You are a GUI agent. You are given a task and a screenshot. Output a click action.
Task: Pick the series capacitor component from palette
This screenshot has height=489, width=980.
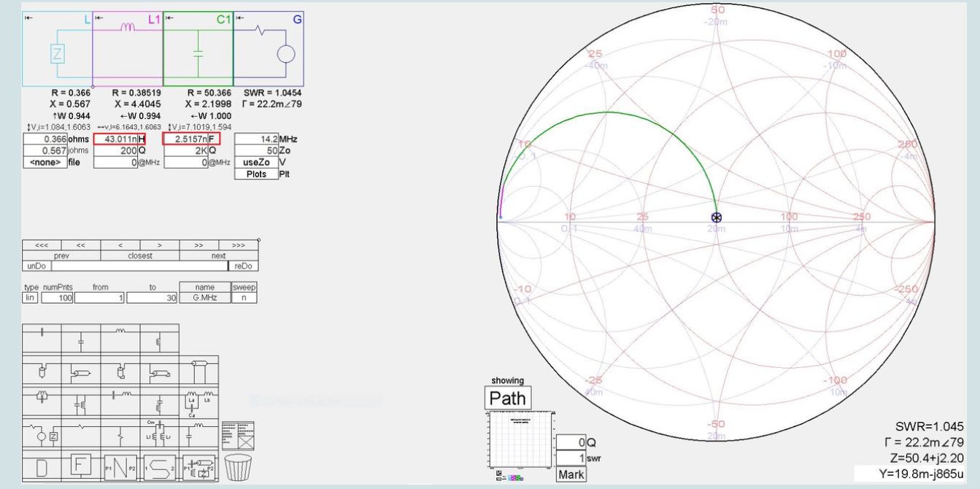tap(42, 339)
